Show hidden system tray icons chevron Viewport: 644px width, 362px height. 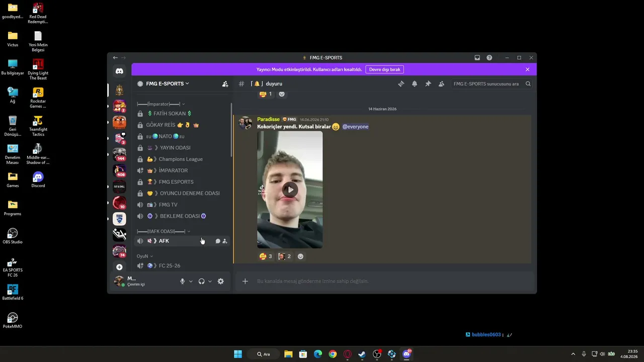coord(573,354)
